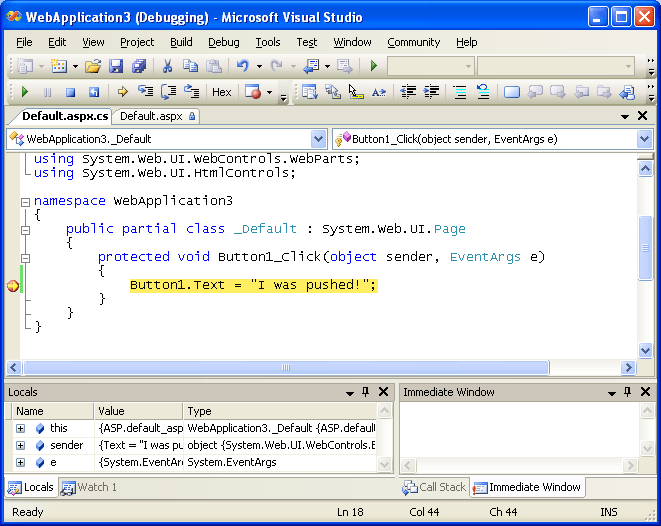The image size is (661, 526).
Task: Click the Save All icon
Action: pyautogui.click(x=139, y=66)
